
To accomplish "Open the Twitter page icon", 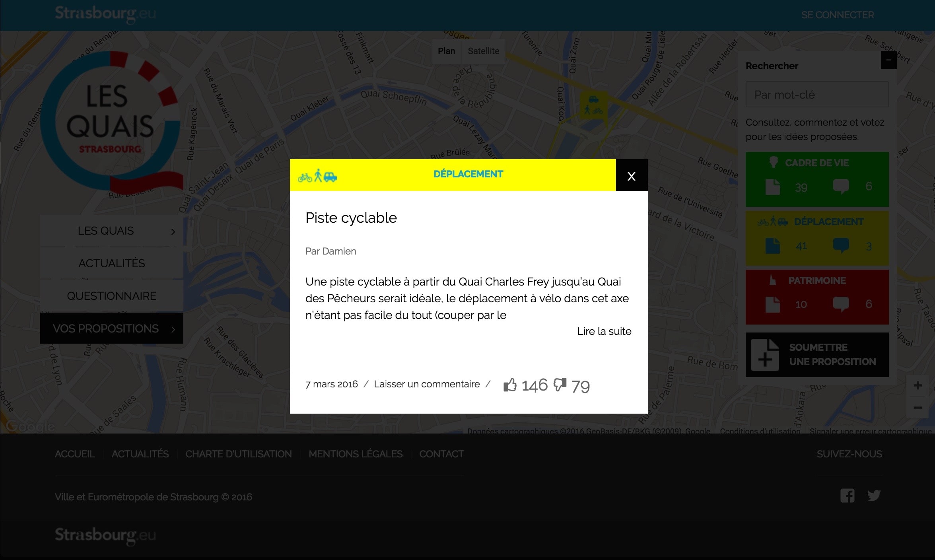I will 874,496.
